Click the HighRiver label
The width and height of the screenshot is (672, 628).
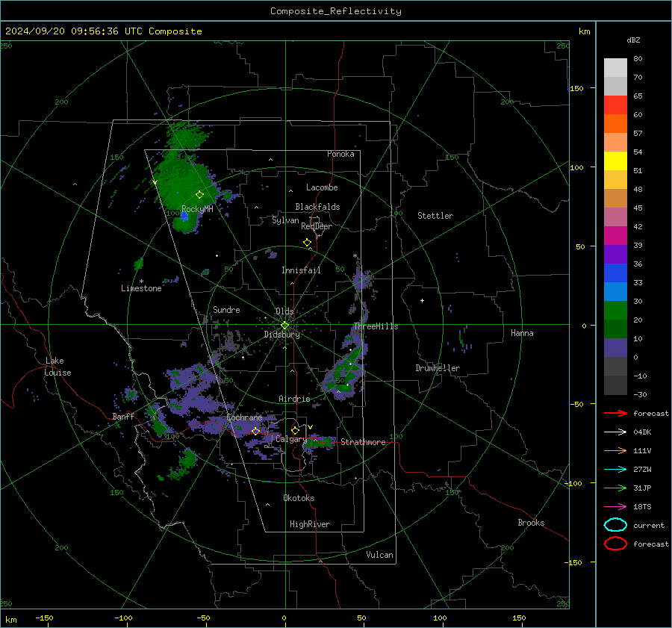point(310,524)
